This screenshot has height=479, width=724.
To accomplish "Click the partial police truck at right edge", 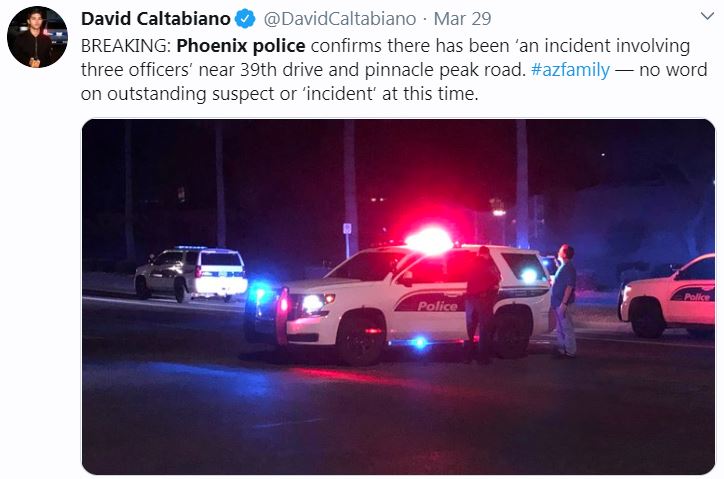I will 667,296.
